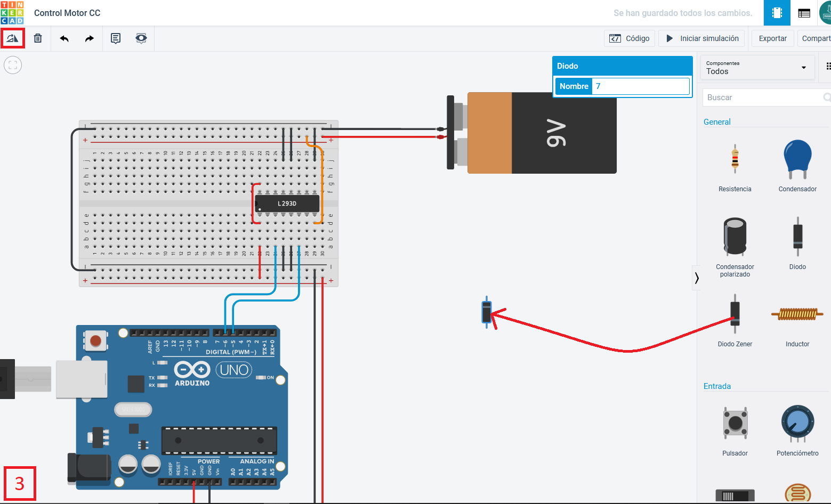The height and width of the screenshot is (504, 831).
Task: Toggle notes visibility eye icon
Action: pyautogui.click(x=141, y=38)
